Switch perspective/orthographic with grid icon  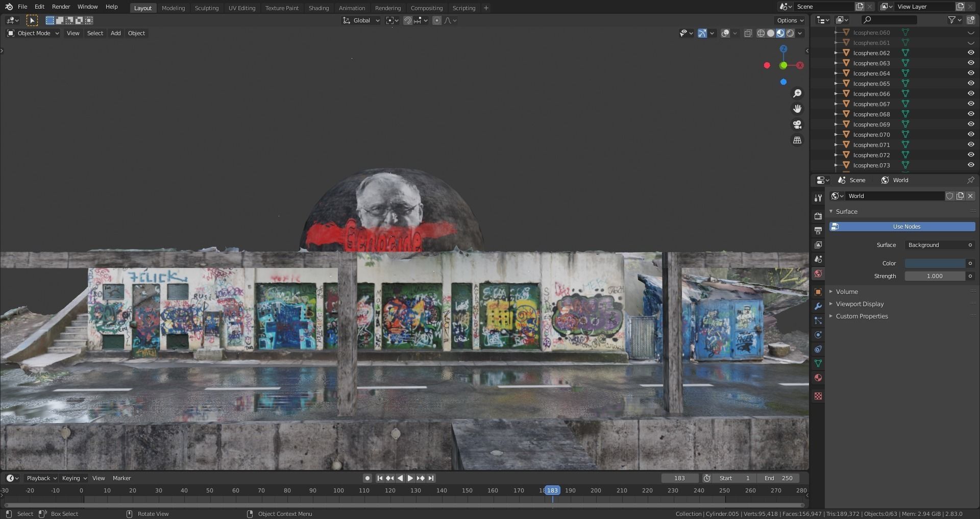tap(797, 140)
